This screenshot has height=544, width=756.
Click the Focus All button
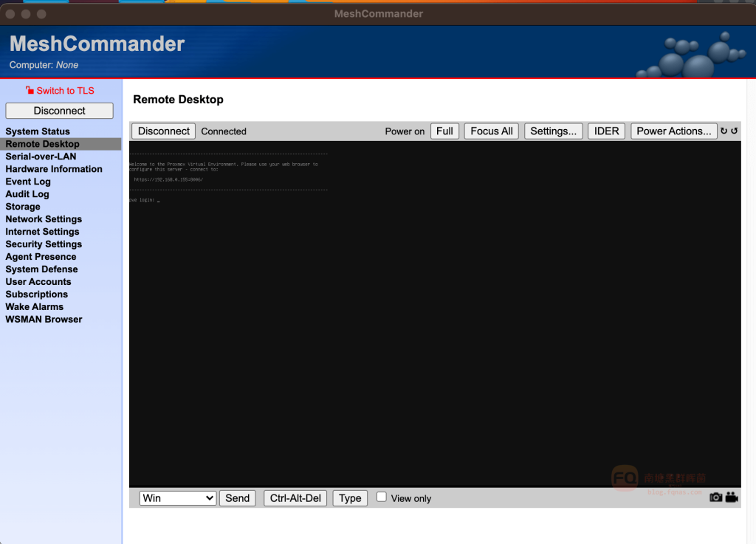[491, 131]
